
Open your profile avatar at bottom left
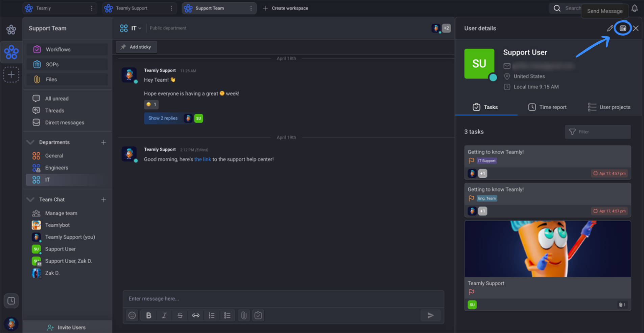11,324
